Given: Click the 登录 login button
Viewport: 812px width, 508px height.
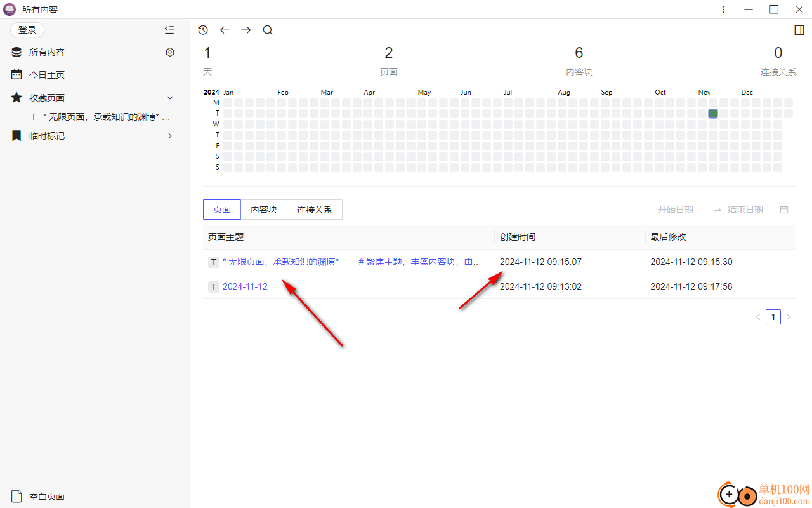Looking at the screenshot, I should pos(27,30).
